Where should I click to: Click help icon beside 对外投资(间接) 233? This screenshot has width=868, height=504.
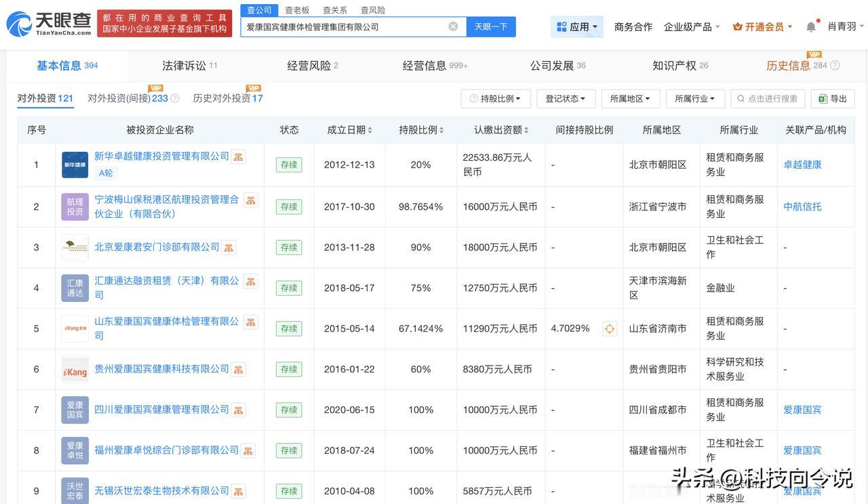tap(175, 98)
